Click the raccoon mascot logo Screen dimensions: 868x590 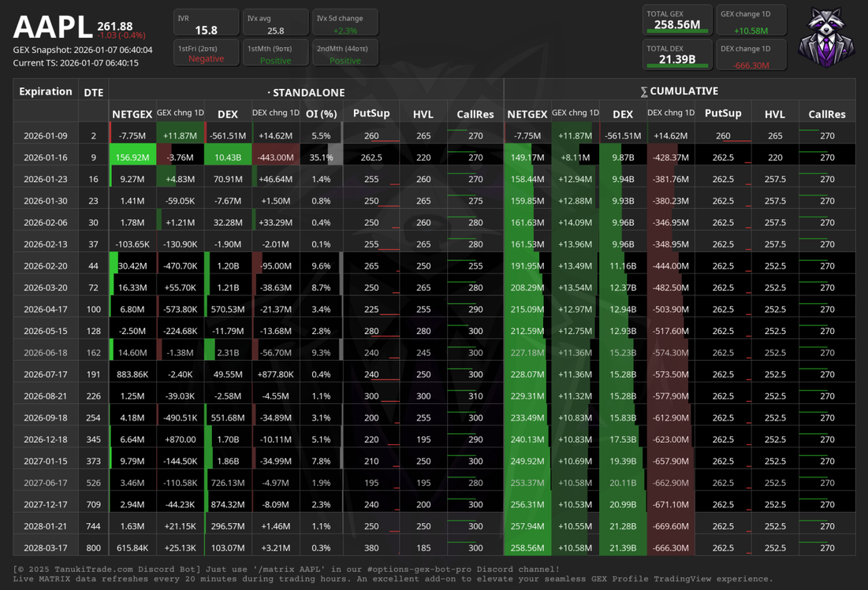[x=826, y=38]
